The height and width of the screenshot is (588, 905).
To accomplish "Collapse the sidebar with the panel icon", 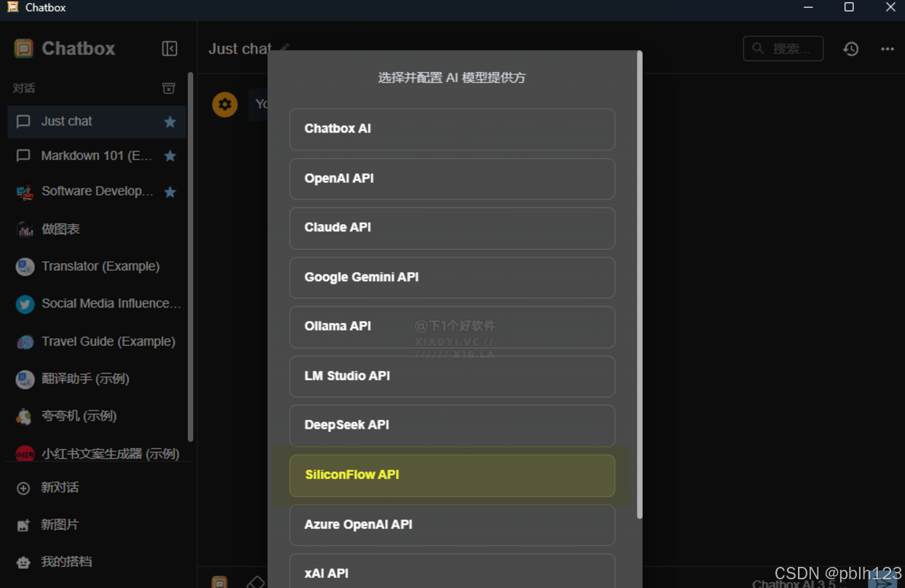I will tap(170, 49).
